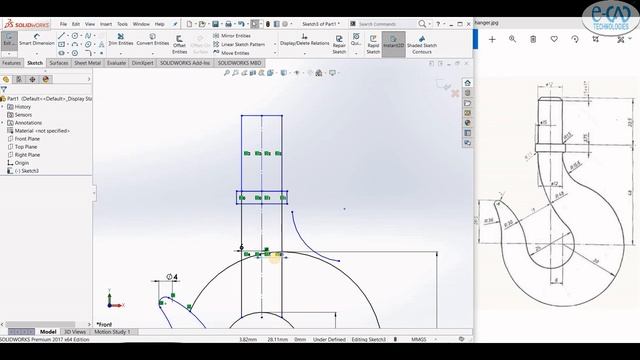Click heart favorite icon in photo viewer
Screen dimensions: 640x360
(554, 39)
